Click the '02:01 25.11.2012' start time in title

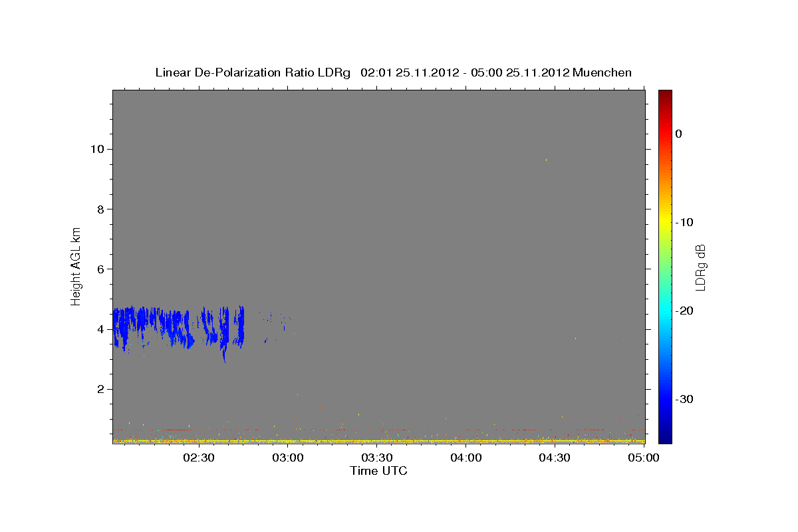click(409, 72)
